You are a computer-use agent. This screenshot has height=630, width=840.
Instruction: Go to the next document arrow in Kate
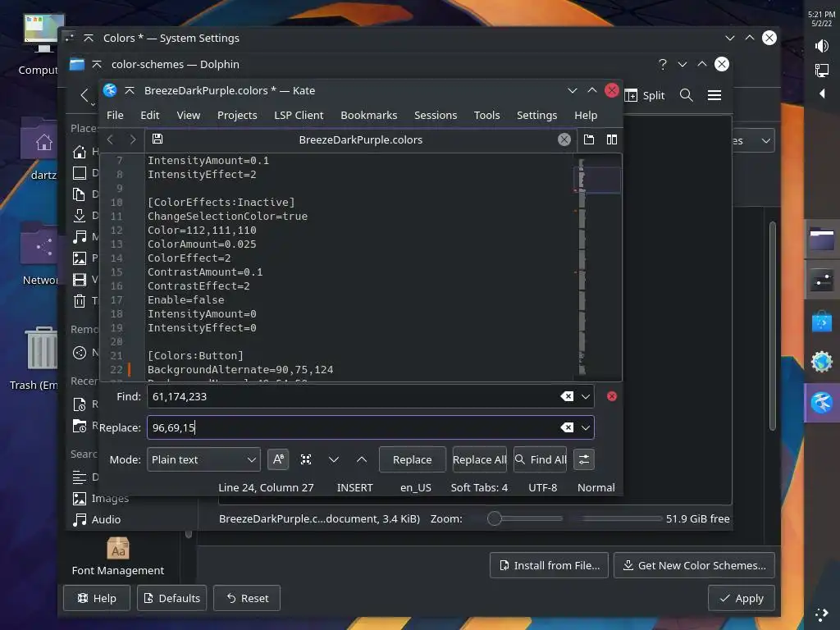coord(133,139)
